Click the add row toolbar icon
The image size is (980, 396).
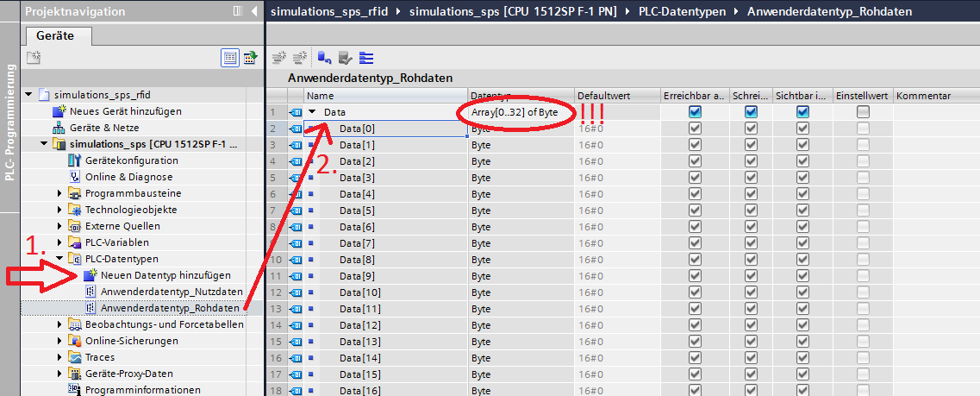tap(301, 58)
